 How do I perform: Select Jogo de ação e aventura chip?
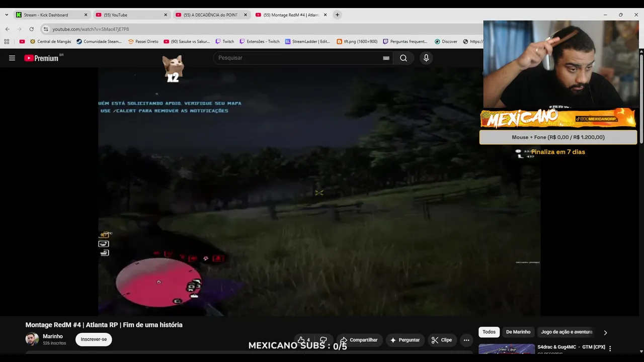pos(567,332)
